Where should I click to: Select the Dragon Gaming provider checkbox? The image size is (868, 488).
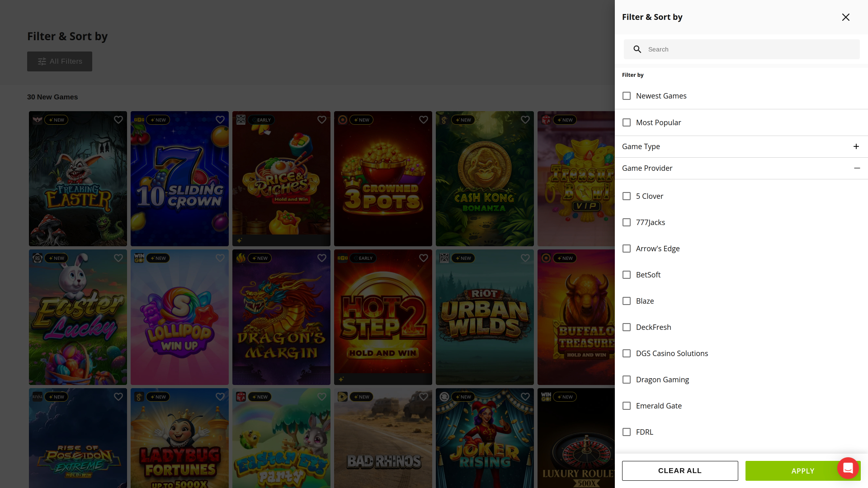tap(627, 380)
